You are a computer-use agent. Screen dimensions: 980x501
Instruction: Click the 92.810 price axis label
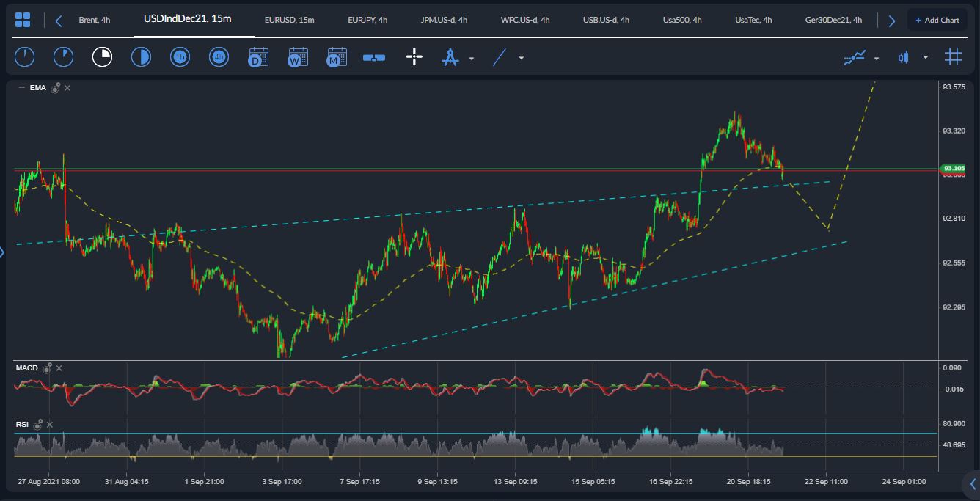[954, 219]
